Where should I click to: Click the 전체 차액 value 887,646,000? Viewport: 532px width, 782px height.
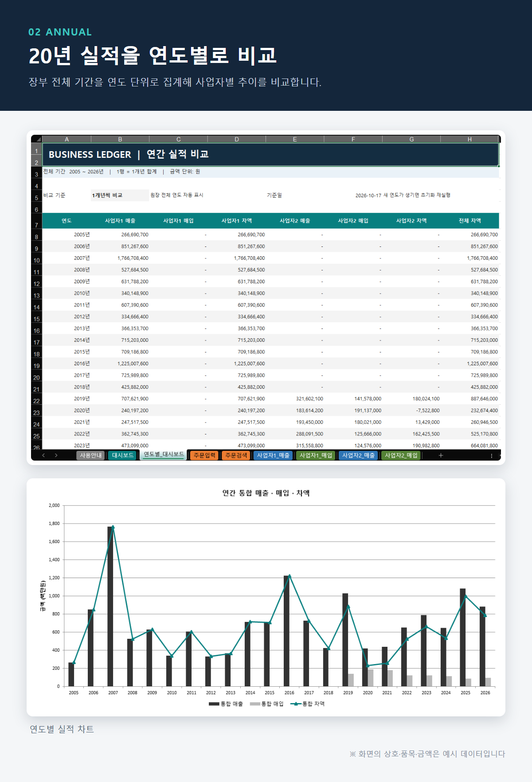click(x=469, y=399)
